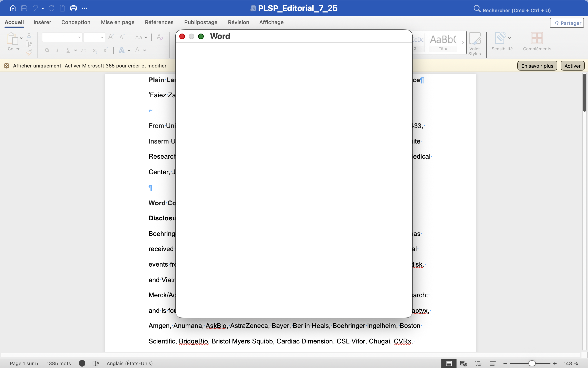Open the font name combo box
Viewport: 588px width, 368px height.
pyautogui.click(x=62, y=37)
